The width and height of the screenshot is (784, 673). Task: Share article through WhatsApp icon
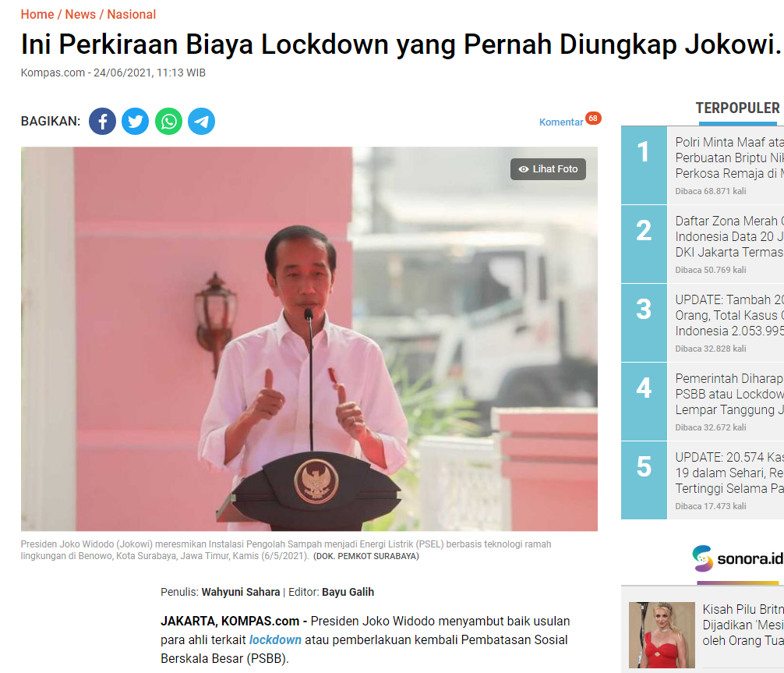pos(168,121)
